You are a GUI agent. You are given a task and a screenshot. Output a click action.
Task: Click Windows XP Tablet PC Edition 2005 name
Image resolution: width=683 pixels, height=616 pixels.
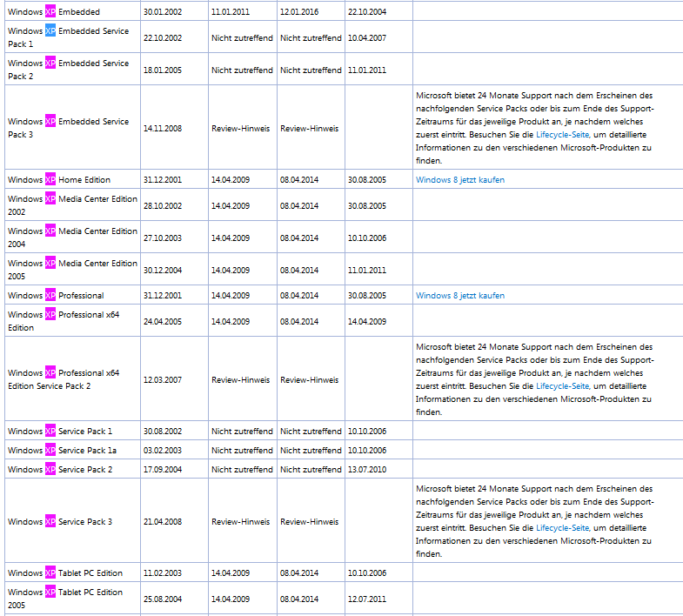coord(65,599)
